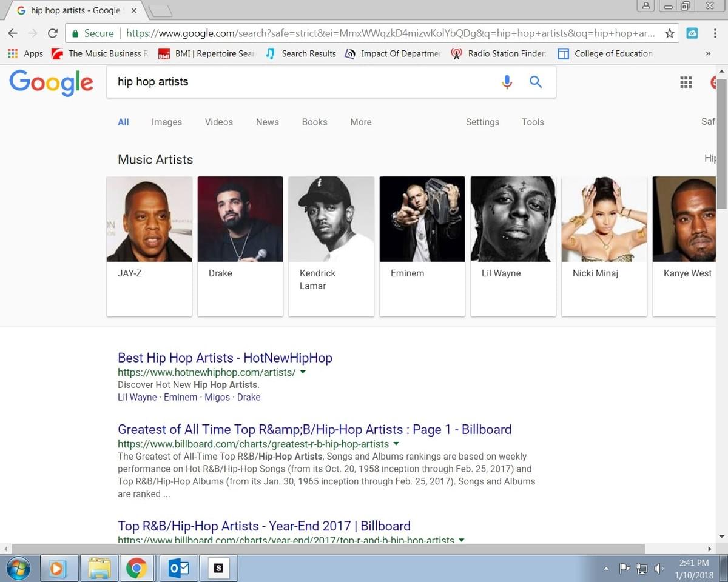Open Greatest of All Time Billboard result
The width and height of the screenshot is (728, 582).
pyautogui.click(x=315, y=429)
